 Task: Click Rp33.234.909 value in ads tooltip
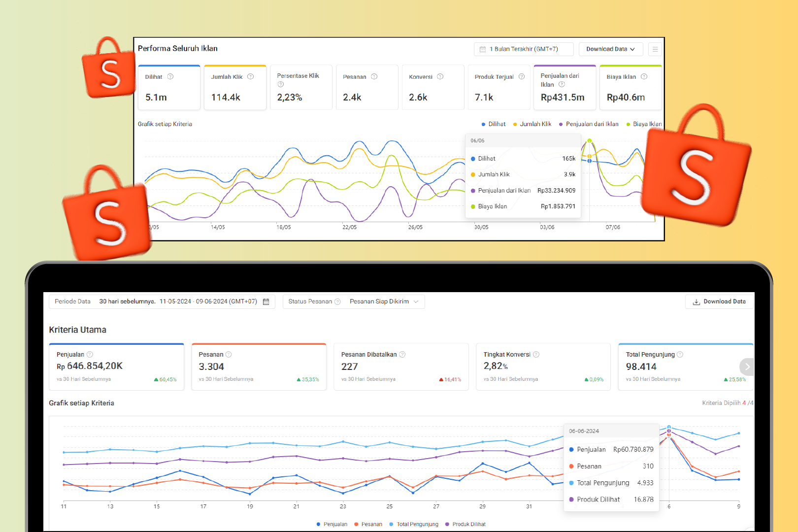tap(556, 191)
